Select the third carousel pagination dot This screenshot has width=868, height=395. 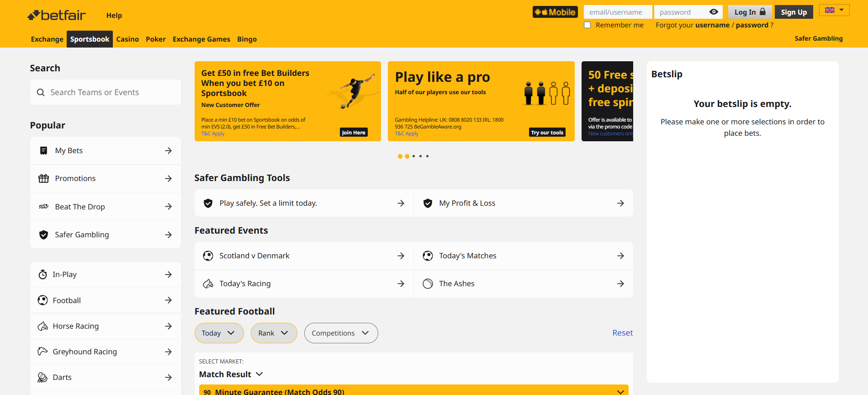pos(414,156)
